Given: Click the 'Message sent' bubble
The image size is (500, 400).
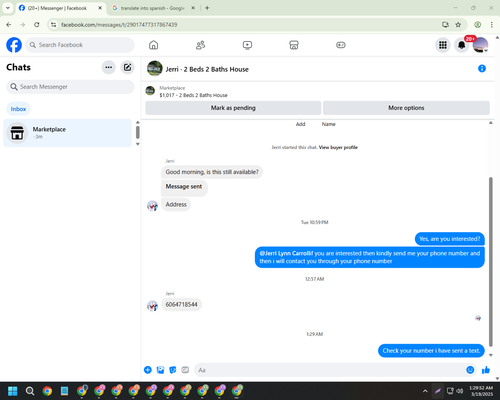Looking at the screenshot, I should (184, 188).
